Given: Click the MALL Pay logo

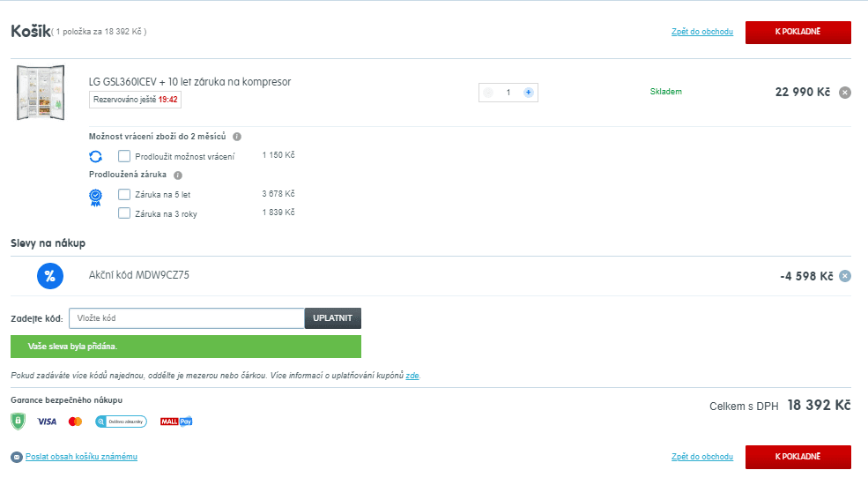Looking at the screenshot, I should [176, 422].
